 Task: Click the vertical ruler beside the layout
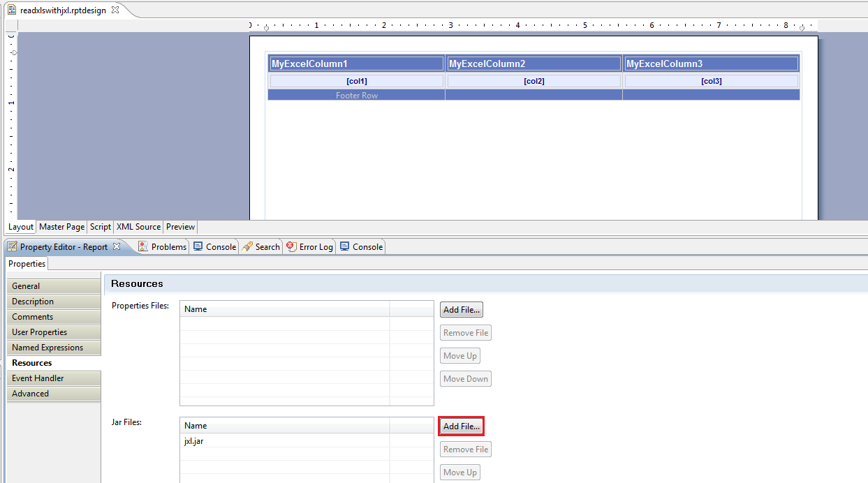pos(12,126)
